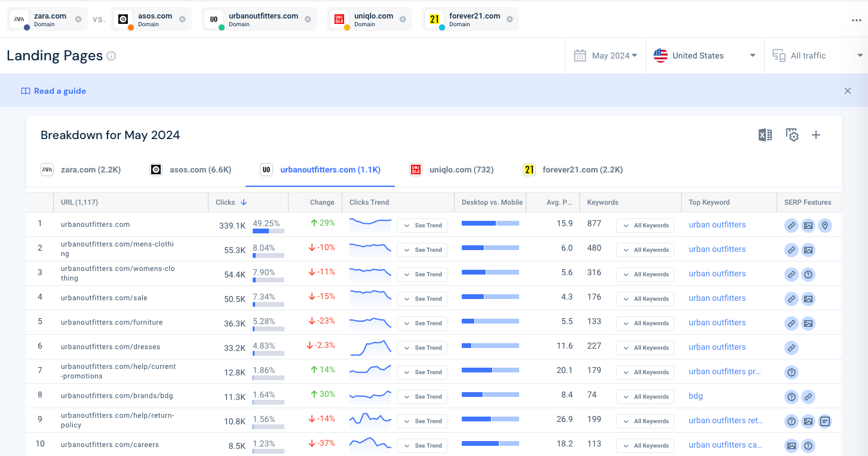
Task: Click desktop vs mobile bar for careers
Action: (x=490, y=443)
